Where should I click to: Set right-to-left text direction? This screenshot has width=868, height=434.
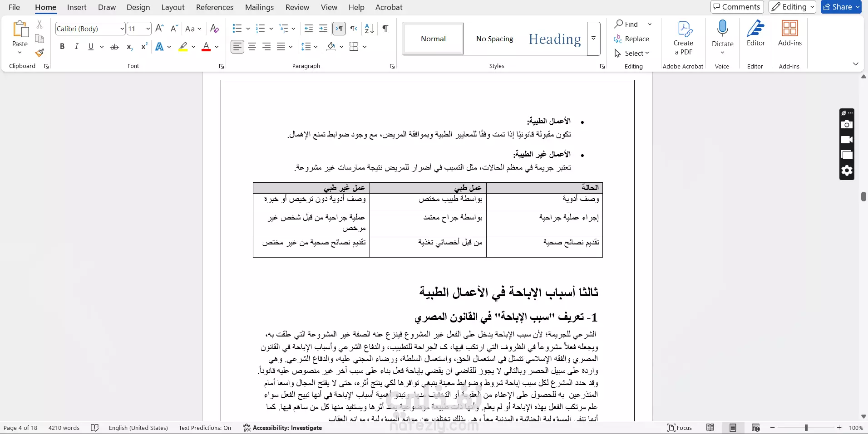(354, 29)
